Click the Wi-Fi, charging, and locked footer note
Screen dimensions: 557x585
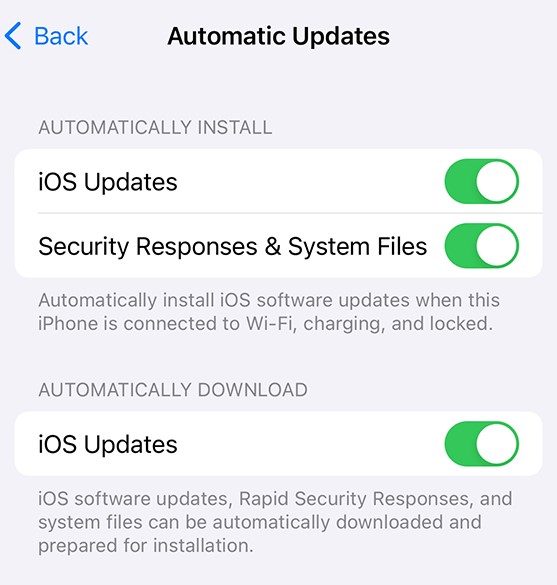[x=269, y=312]
